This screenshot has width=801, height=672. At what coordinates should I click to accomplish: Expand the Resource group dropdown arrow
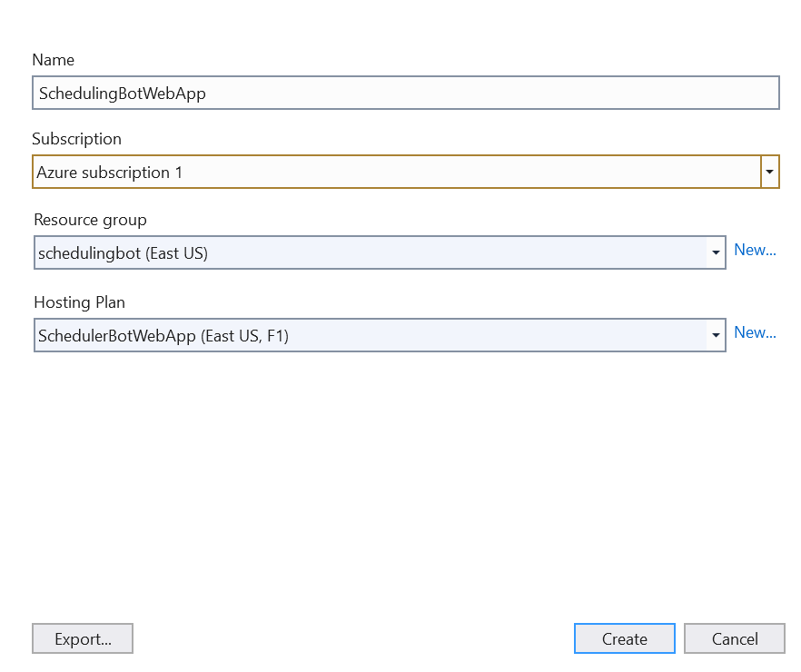[717, 253]
